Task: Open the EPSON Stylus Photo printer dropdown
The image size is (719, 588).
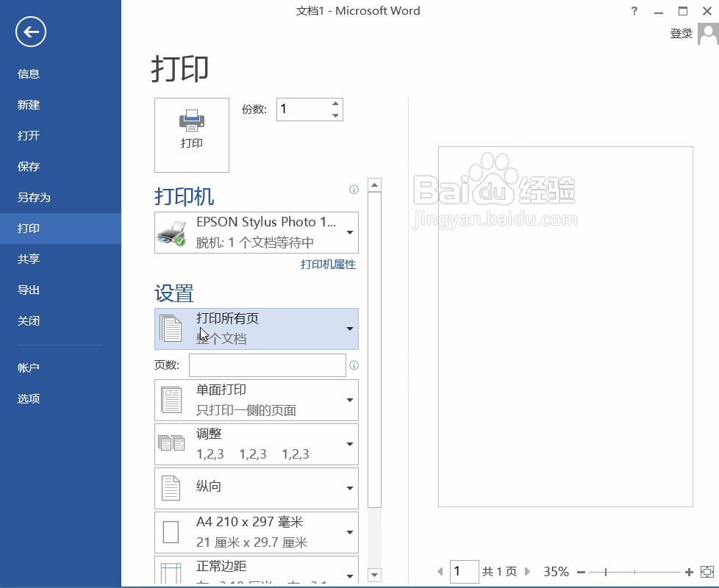Action: (257, 232)
